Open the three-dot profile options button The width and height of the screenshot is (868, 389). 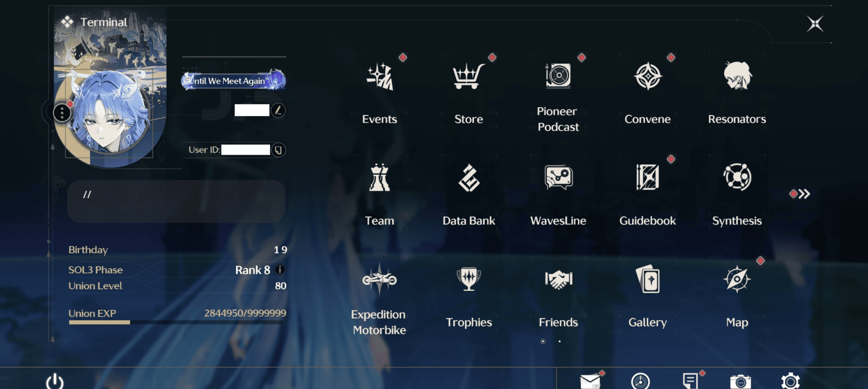point(62,113)
